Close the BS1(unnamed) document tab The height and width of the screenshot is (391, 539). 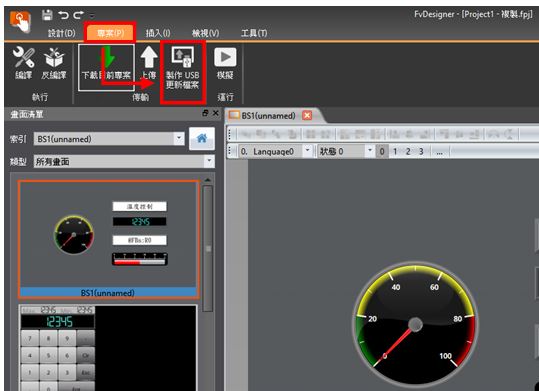pyautogui.click(x=307, y=116)
